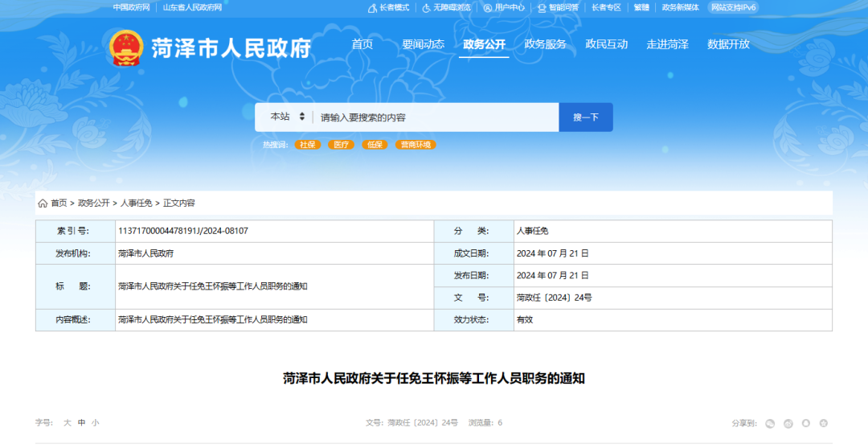This screenshot has width=868, height=448.
Task: Click the article headline text
Action: tap(434, 379)
